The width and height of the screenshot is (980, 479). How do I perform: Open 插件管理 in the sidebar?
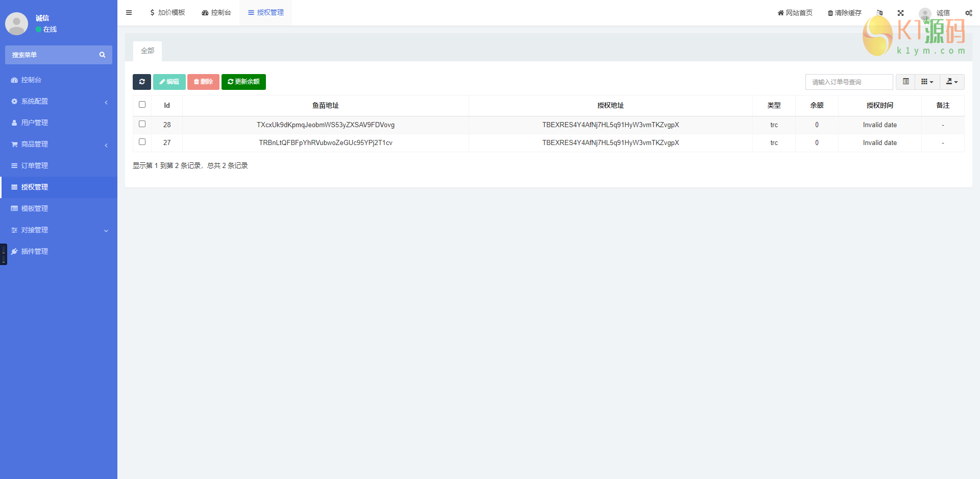[59, 251]
